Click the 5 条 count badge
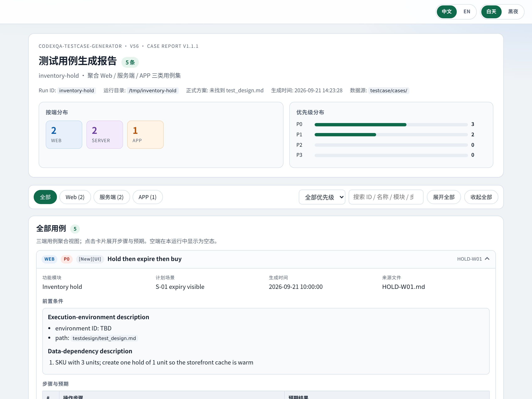 (x=130, y=62)
